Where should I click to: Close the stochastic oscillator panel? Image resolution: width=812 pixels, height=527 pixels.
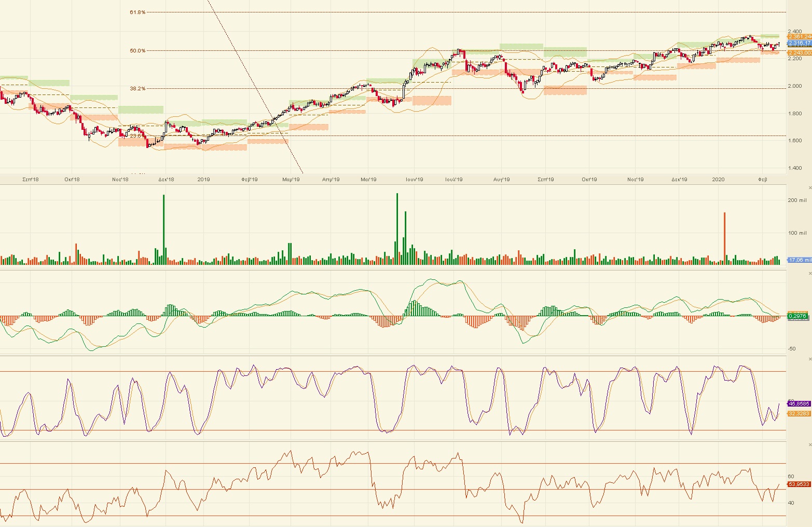[809, 359]
